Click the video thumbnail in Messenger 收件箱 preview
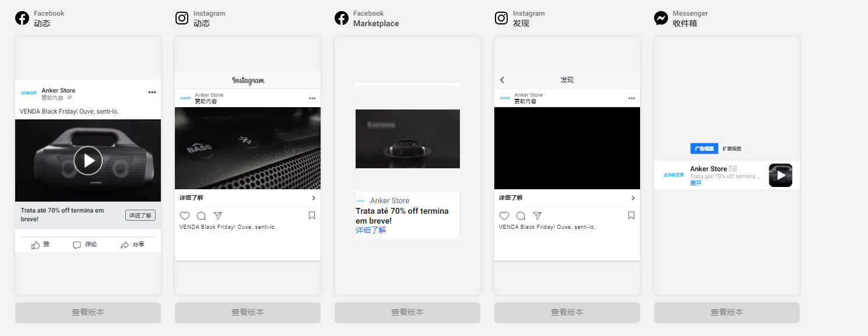 pos(781,175)
